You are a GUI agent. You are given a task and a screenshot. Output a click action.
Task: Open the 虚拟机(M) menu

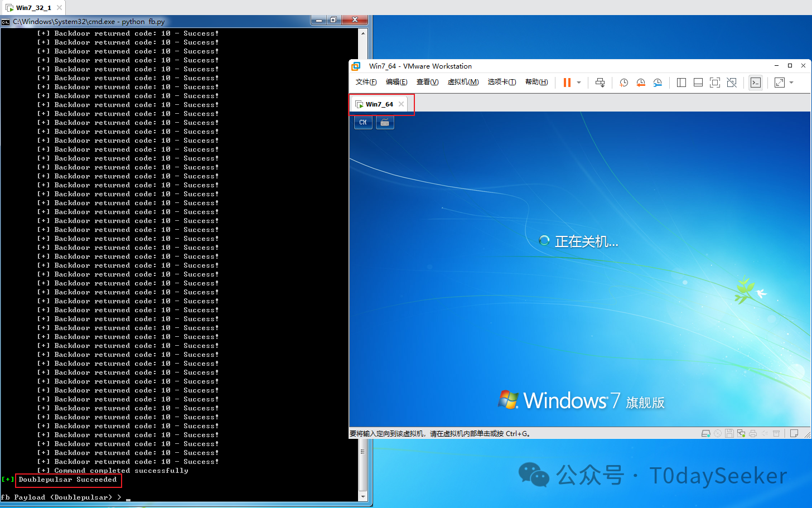tap(463, 82)
